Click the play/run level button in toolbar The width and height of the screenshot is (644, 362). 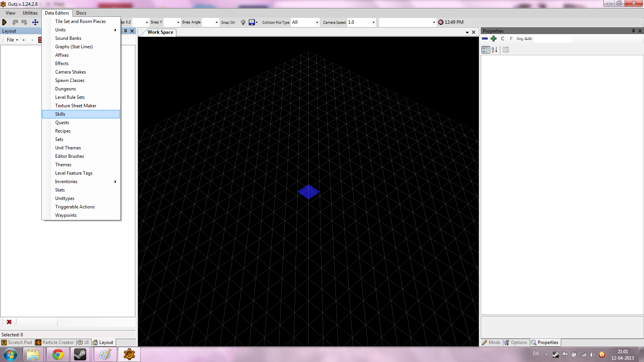tap(5, 22)
